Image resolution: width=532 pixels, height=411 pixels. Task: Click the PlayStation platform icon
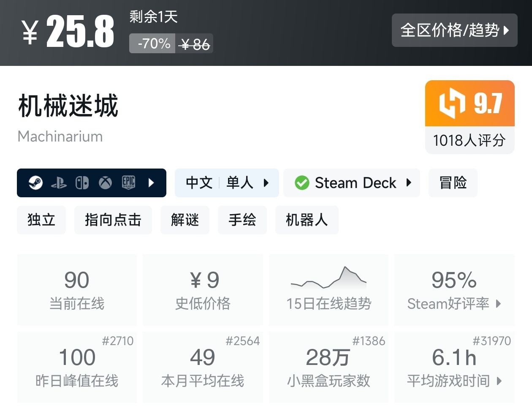click(59, 183)
